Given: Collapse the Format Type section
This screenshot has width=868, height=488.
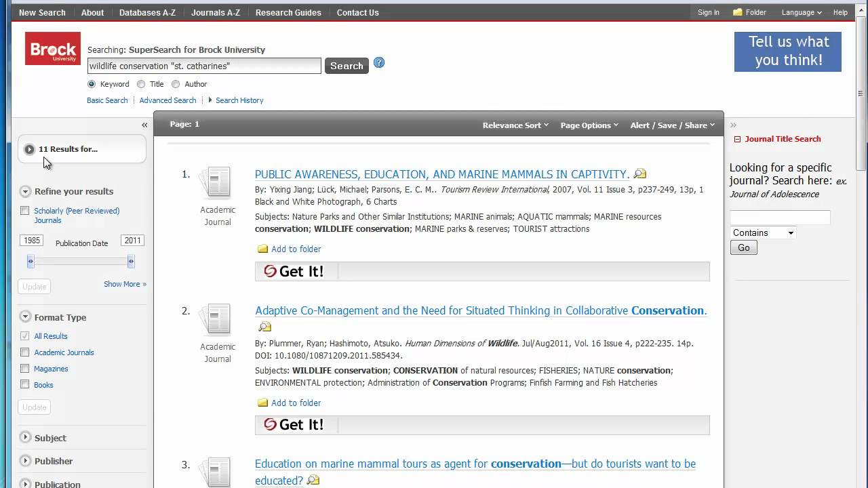Looking at the screenshot, I should (x=26, y=317).
